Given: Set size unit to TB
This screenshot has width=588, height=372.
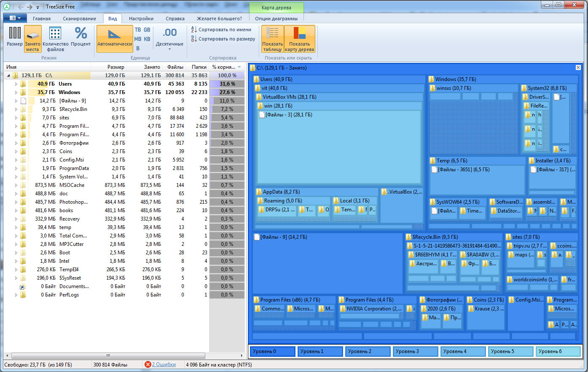Looking at the screenshot, I should pyautogui.click(x=138, y=30).
